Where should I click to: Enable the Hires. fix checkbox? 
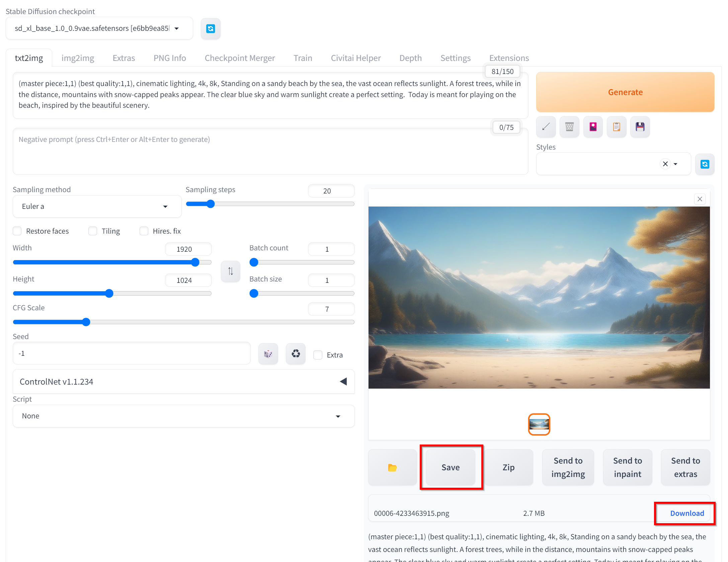[x=144, y=231]
